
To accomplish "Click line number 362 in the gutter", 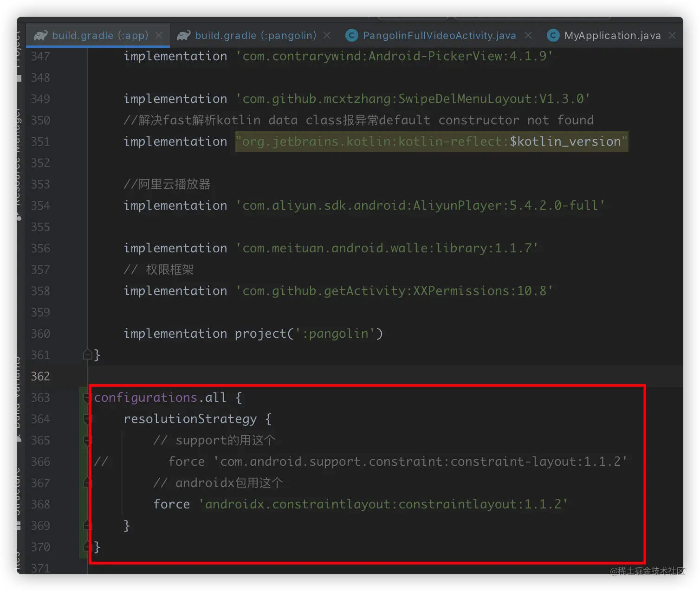I will tap(40, 376).
